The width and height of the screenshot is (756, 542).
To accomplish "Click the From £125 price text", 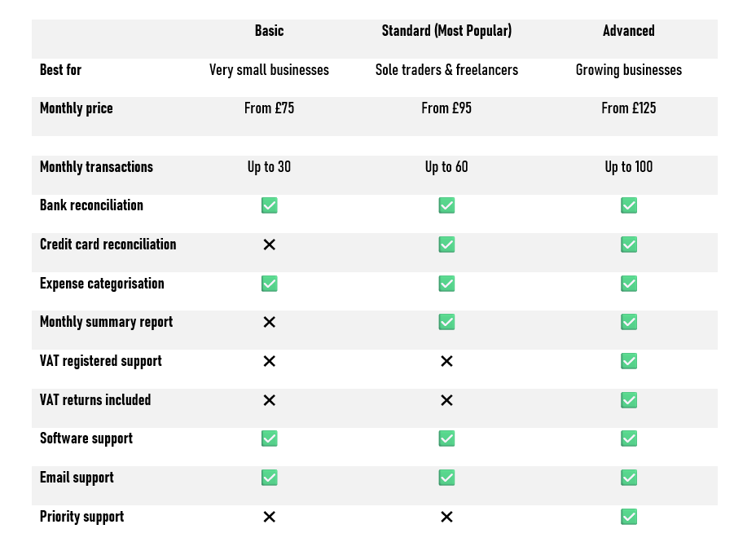I will click(628, 108).
